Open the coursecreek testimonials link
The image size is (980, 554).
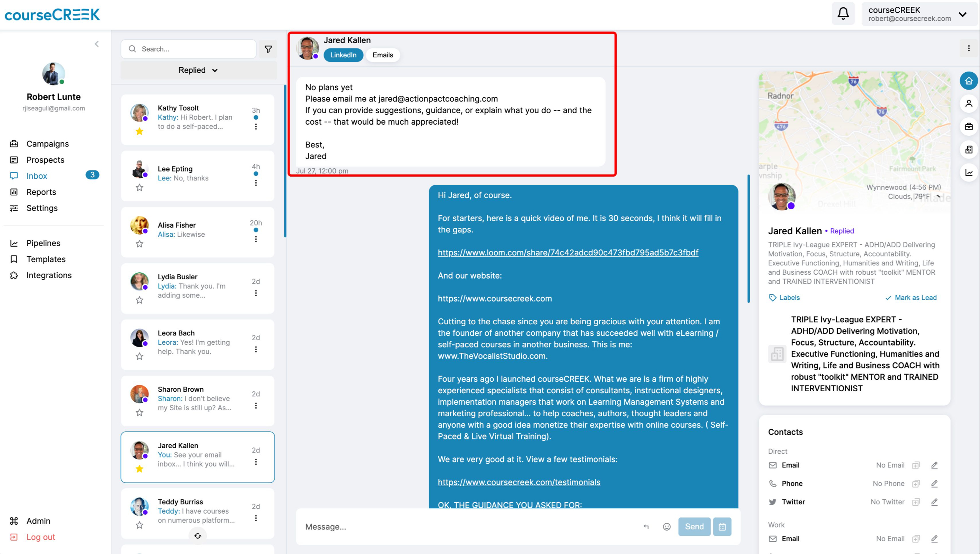tap(519, 482)
